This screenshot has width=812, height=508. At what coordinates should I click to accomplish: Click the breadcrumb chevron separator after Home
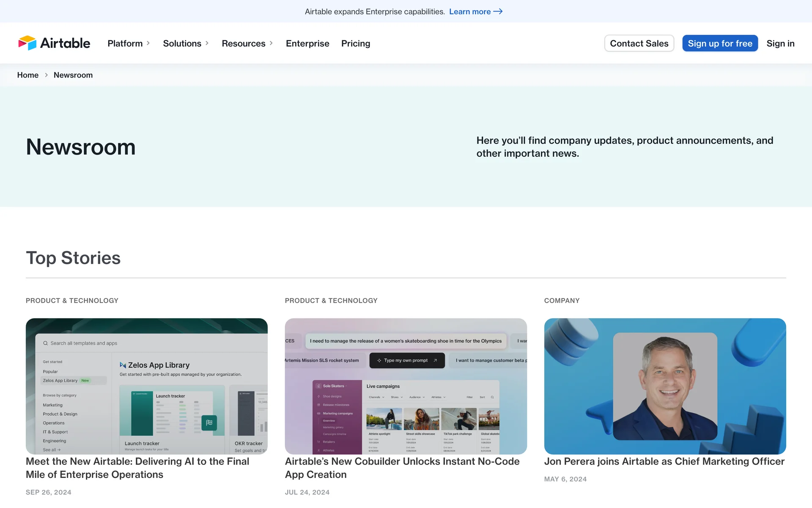(x=46, y=75)
